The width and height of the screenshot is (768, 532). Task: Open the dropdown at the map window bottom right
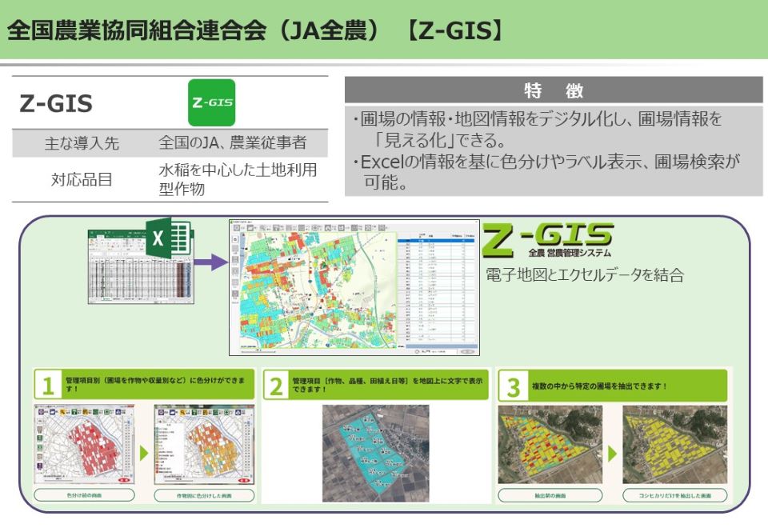[466, 350]
